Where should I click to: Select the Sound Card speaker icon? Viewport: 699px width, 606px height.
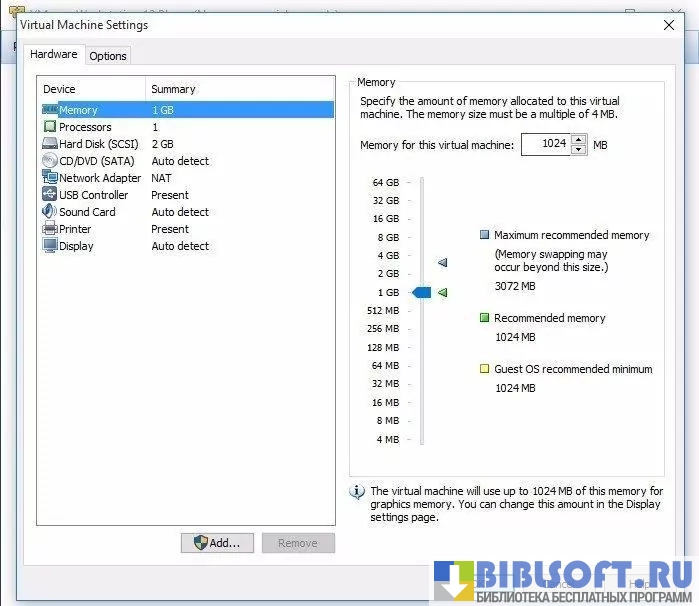[50, 212]
